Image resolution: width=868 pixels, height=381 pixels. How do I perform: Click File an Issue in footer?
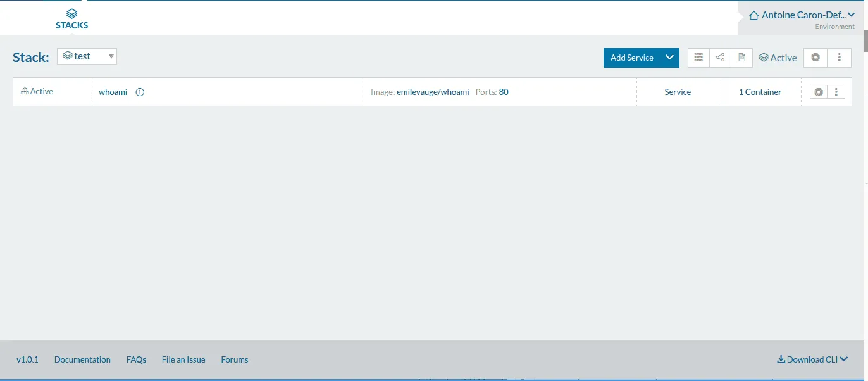click(x=183, y=359)
